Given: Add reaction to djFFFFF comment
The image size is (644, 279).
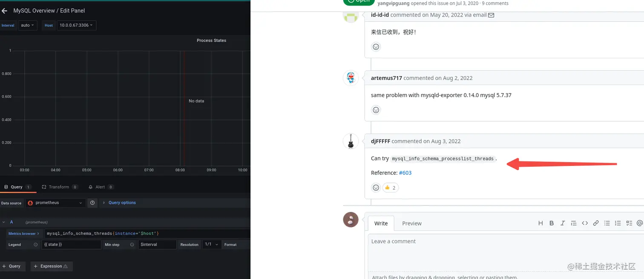Looking at the screenshot, I should (376, 188).
